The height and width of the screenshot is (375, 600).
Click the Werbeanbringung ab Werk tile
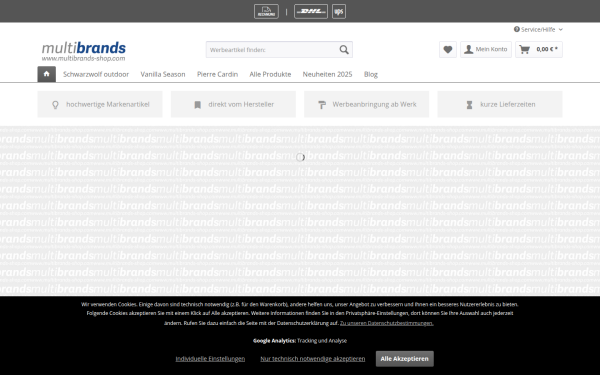367,104
